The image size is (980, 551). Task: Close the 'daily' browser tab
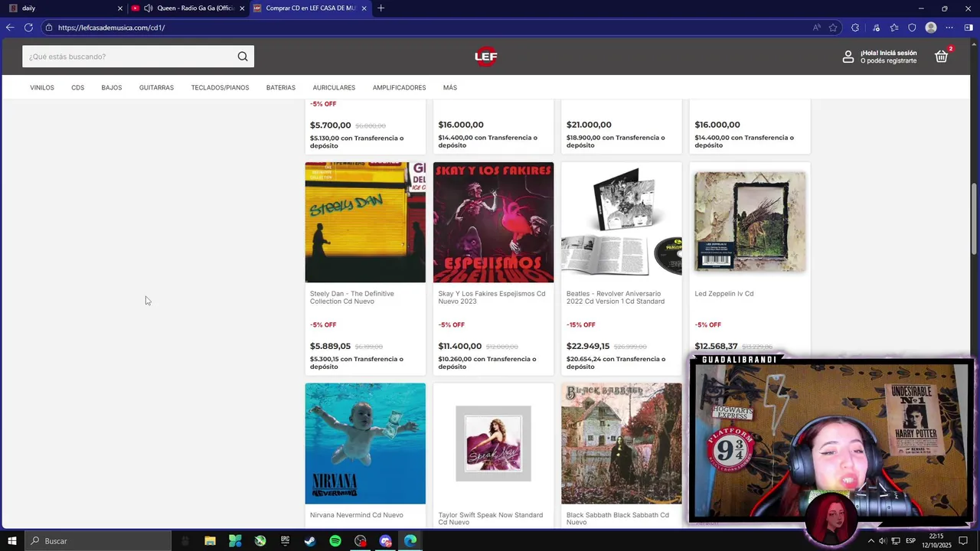point(119,8)
